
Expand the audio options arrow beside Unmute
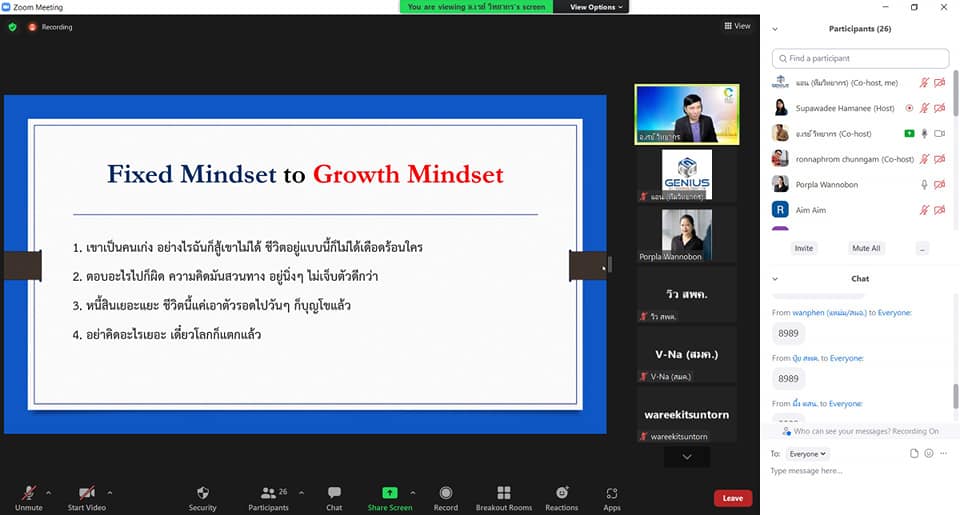click(49, 492)
